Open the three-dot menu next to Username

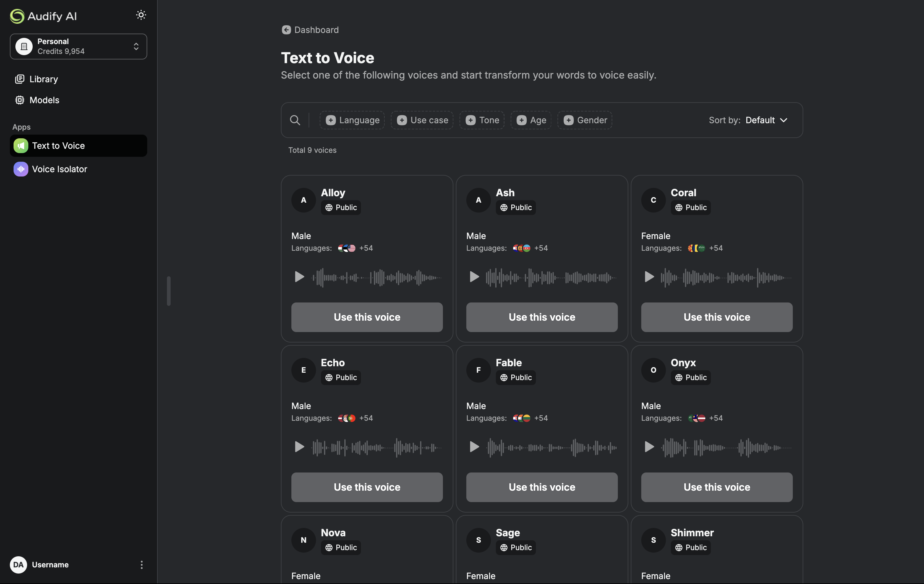point(141,564)
